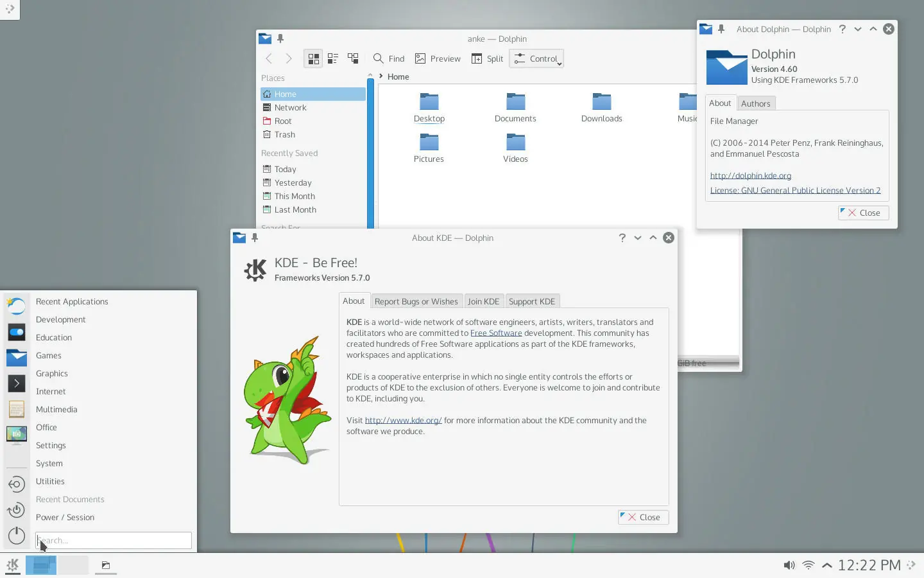
Task: Follow the dolphin.kde.org link
Action: (x=750, y=175)
